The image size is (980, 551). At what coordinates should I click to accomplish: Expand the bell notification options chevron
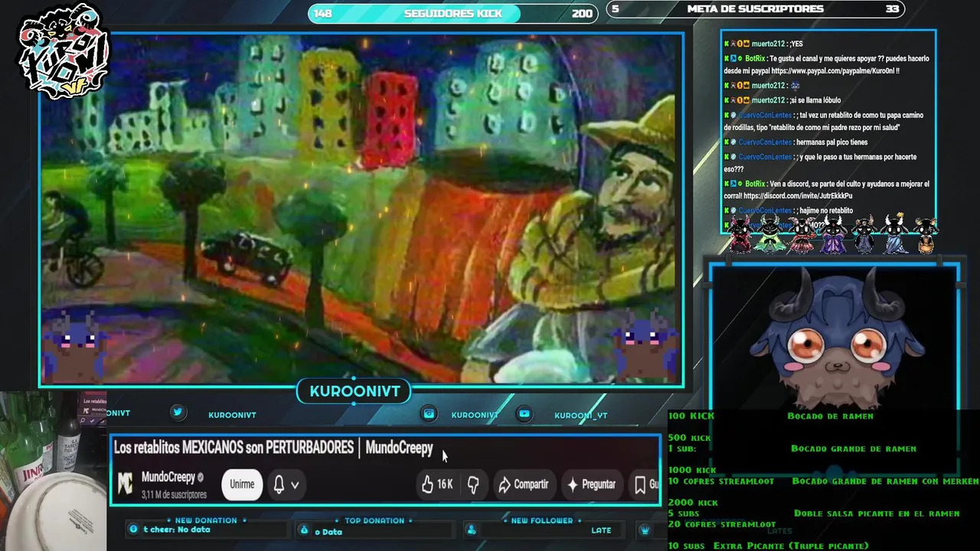point(295,484)
